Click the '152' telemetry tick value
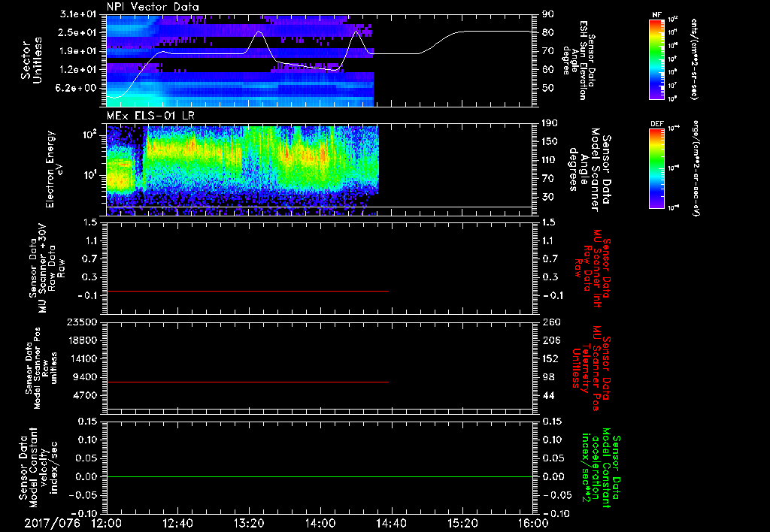Screen dimensions: 770x532 [550, 358]
